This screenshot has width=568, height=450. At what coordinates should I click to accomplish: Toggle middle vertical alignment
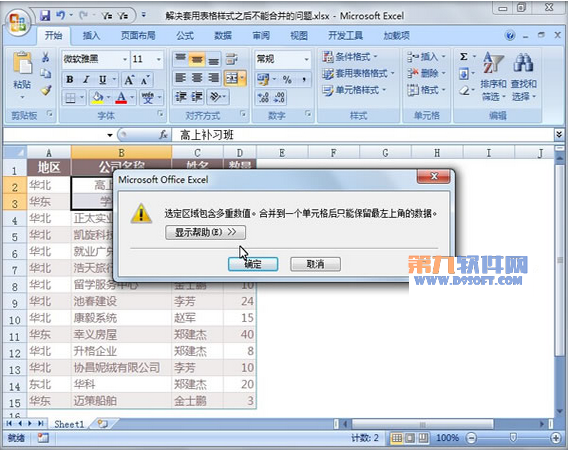click(197, 59)
